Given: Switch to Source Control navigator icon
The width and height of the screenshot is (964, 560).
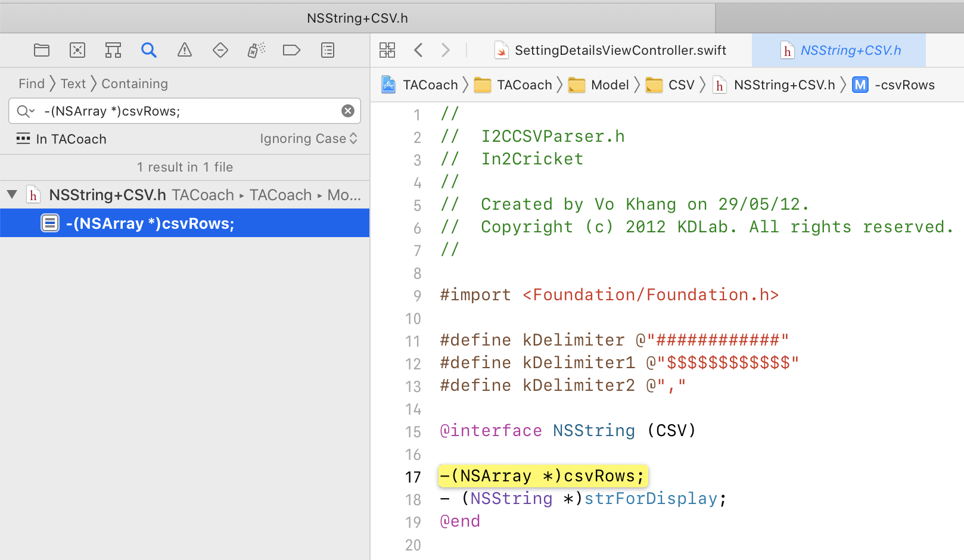Looking at the screenshot, I should [x=77, y=50].
